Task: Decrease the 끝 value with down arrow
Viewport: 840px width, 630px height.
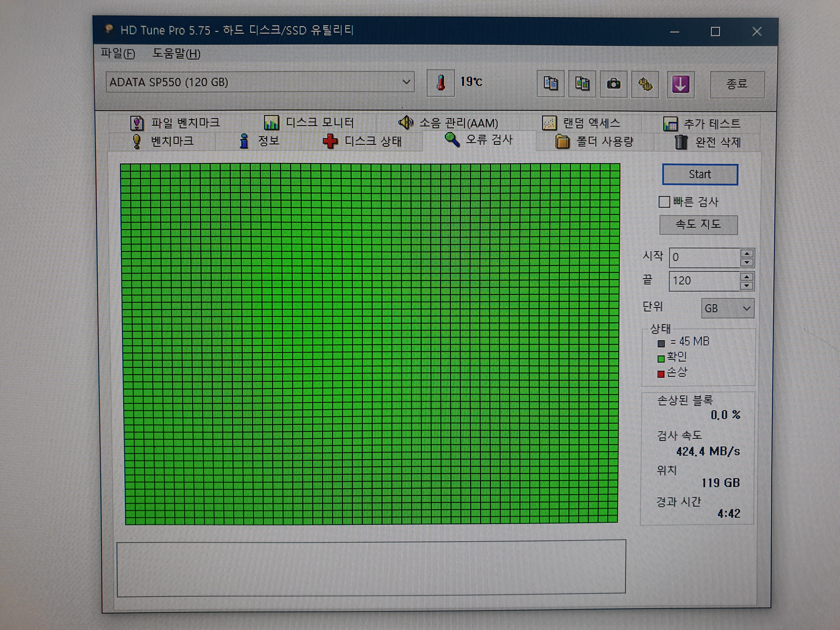Action: 747,286
